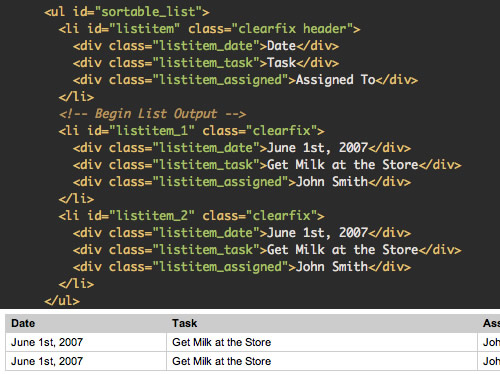This screenshot has width=500, height=375.
Task: Click the listitem_date div containing Date
Action: pos(206,46)
